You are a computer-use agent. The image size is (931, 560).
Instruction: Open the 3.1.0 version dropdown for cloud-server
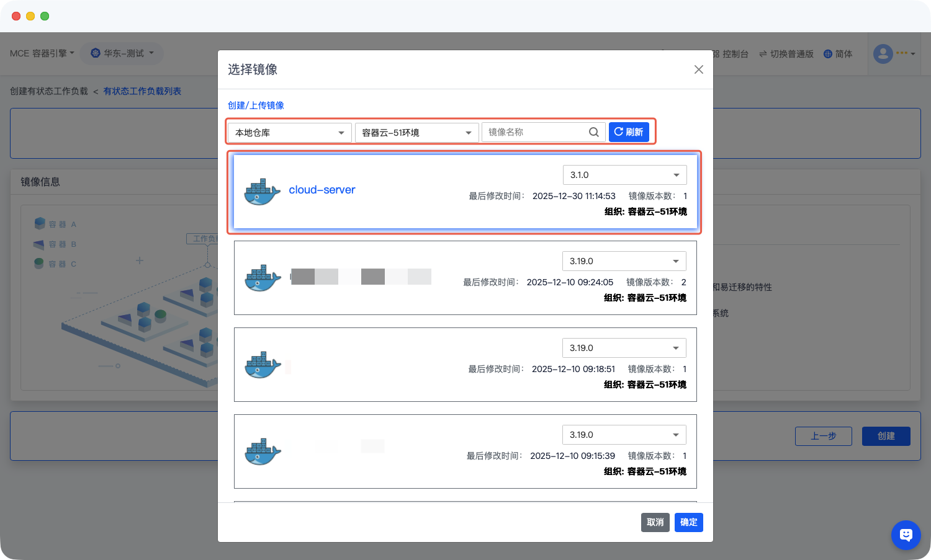[x=624, y=175]
